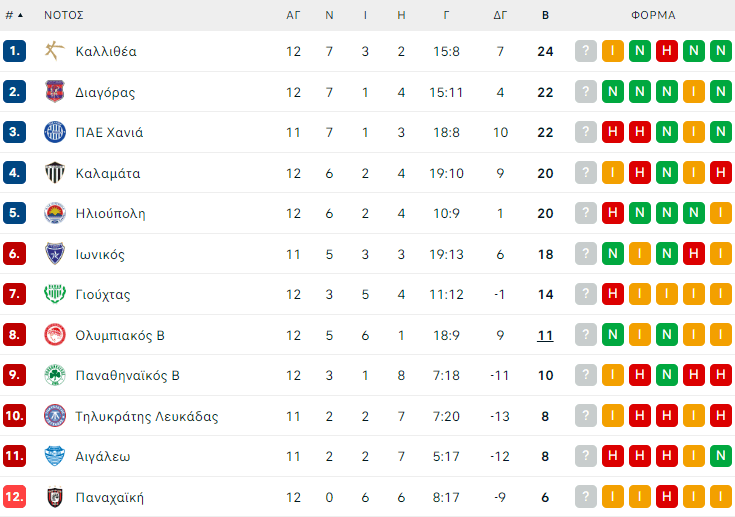The height and width of the screenshot is (517, 735).
Task: Click the blue rank 1 position badge
Action: (x=14, y=52)
